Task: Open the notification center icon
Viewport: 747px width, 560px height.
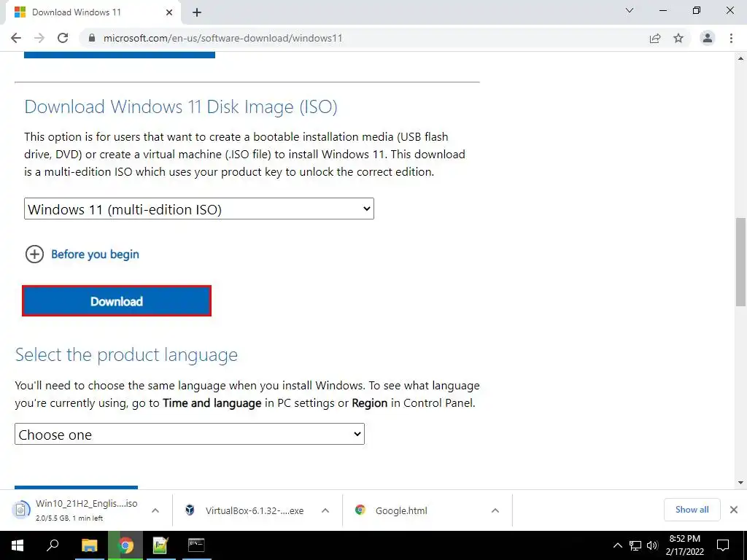Action: [723, 545]
